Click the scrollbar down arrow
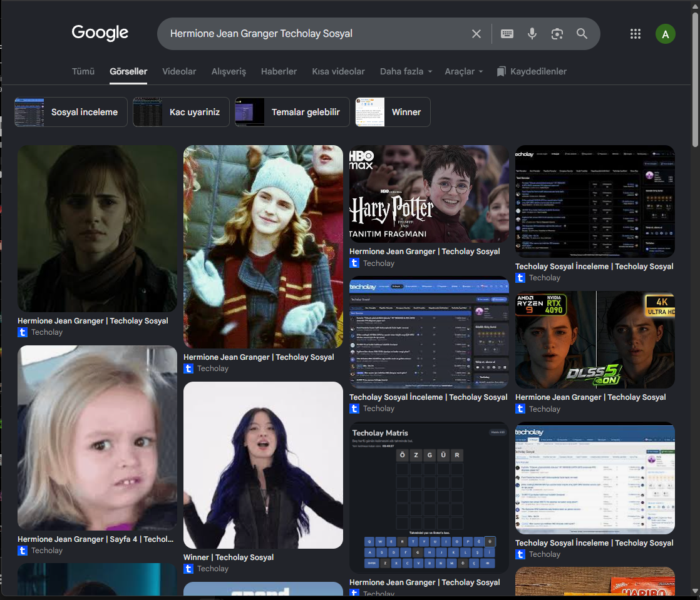 tap(695, 591)
